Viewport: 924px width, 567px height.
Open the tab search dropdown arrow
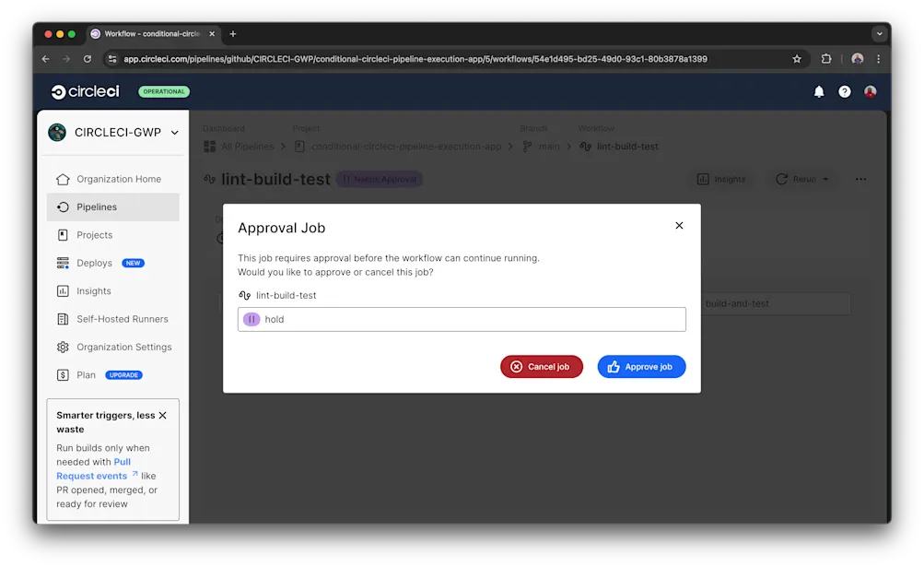click(879, 34)
